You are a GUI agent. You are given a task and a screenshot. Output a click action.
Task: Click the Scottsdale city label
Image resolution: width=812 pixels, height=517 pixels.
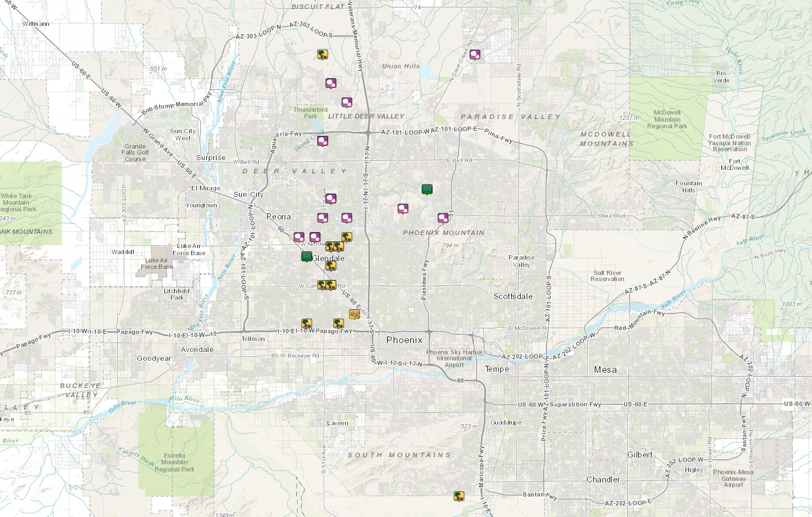pos(512,296)
